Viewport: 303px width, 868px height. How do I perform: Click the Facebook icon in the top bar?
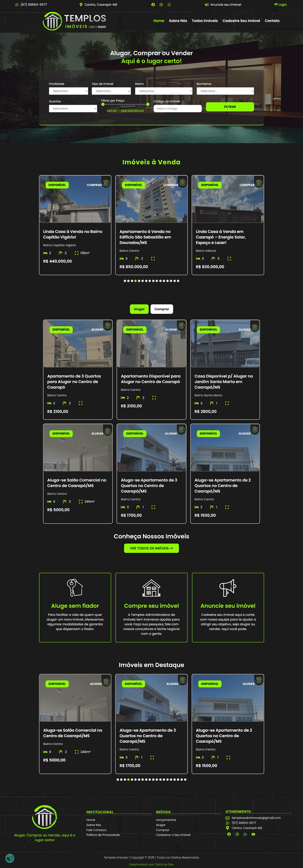coord(153,5)
